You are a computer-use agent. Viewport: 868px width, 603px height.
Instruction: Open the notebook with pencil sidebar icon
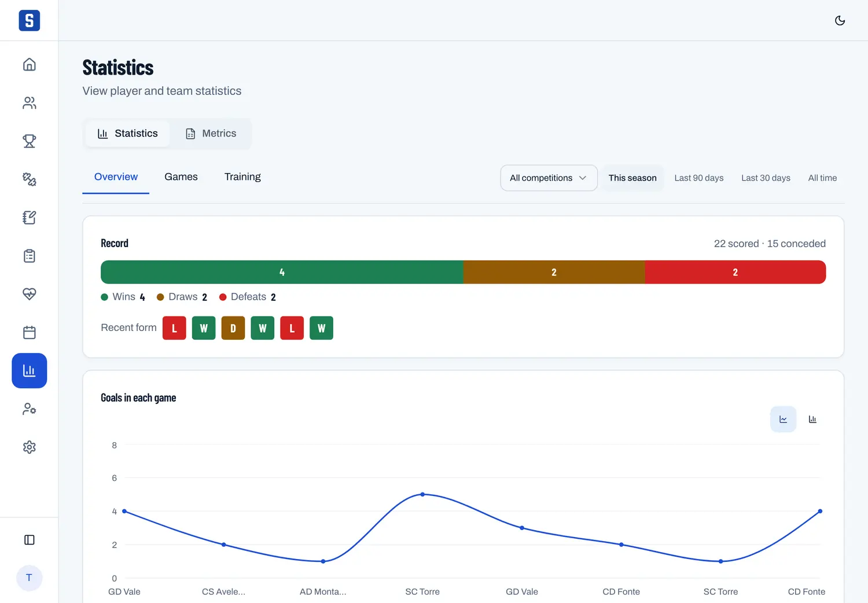pyautogui.click(x=29, y=218)
